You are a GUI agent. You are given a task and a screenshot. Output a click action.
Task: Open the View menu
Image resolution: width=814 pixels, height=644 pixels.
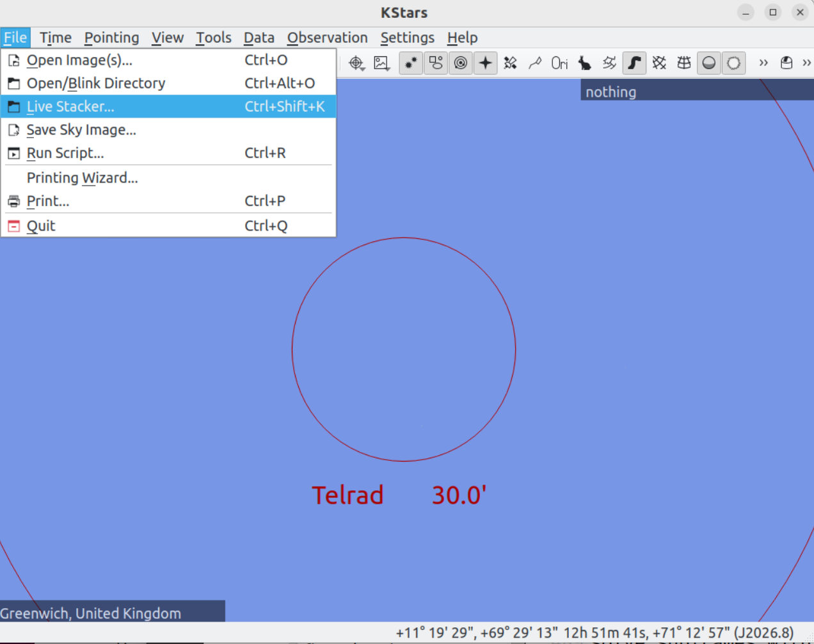[x=168, y=38]
